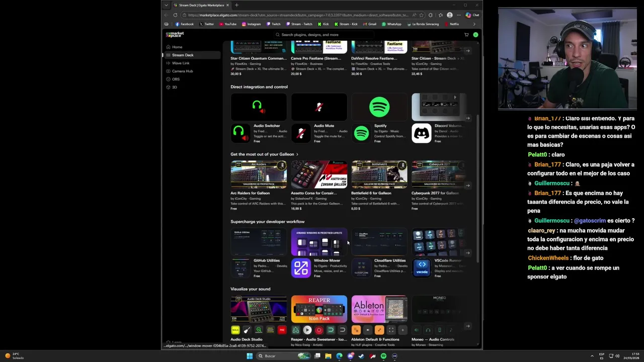Open File Explorer from the Windows taskbar
644x362 pixels.
click(328, 356)
